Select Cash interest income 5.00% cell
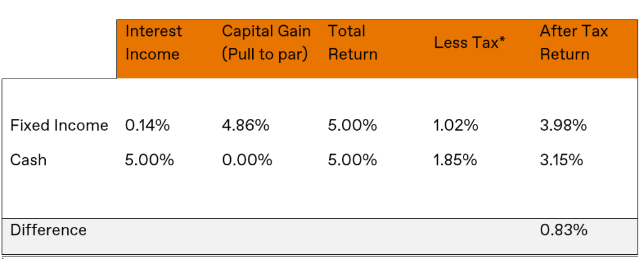Screen dimensions: 644x259 150,160
